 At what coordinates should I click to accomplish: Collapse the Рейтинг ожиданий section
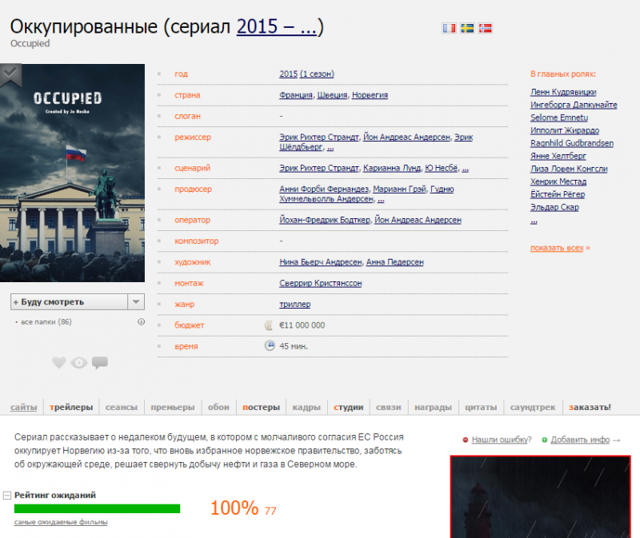click(x=8, y=495)
